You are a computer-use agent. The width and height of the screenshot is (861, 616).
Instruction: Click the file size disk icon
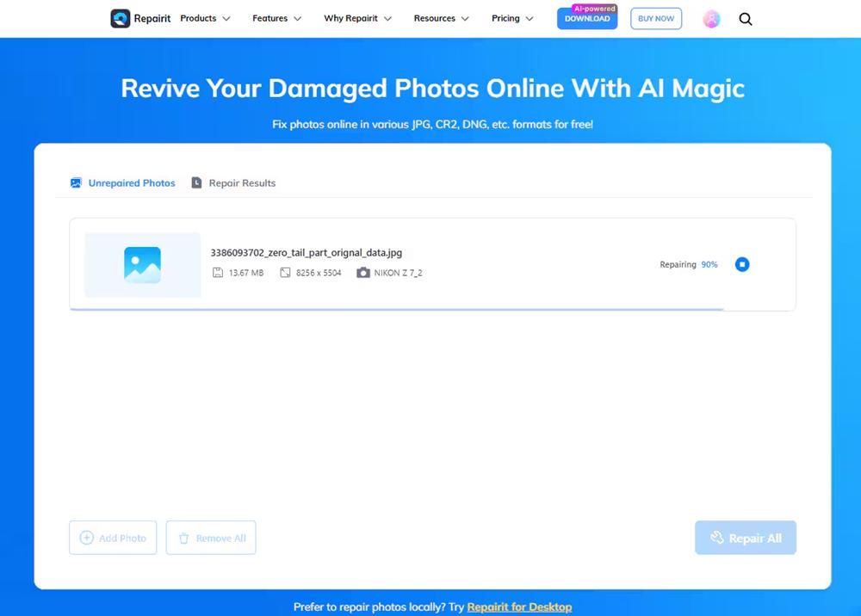tap(218, 273)
